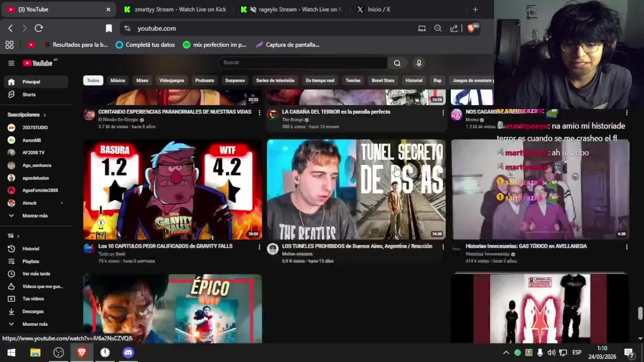Select the Música filter chip
The width and height of the screenshot is (644, 362).
[x=118, y=80]
